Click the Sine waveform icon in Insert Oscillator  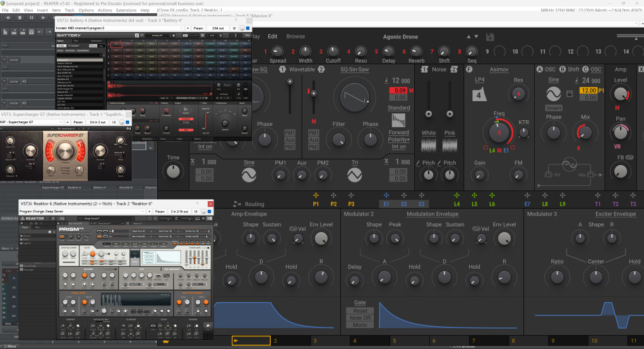tap(553, 94)
